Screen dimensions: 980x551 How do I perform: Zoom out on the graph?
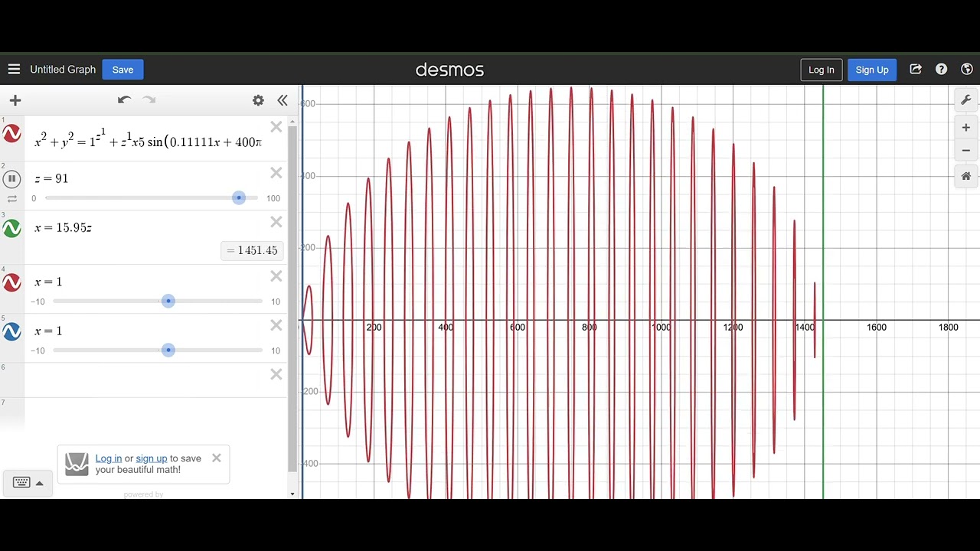(x=965, y=150)
